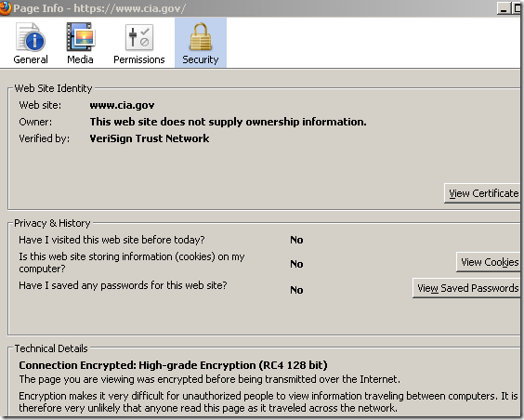Click the Verified by: label
The width and height of the screenshot is (524, 420).
(44, 138)
